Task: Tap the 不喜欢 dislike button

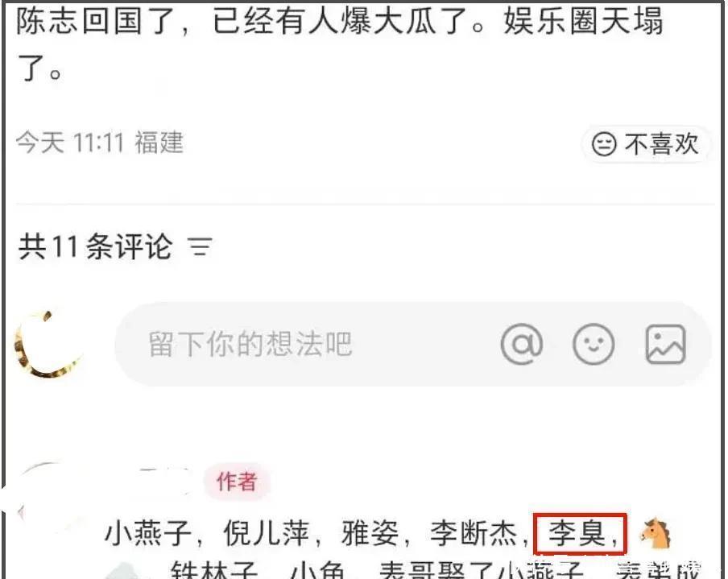Action: click(x=645, y=143)
